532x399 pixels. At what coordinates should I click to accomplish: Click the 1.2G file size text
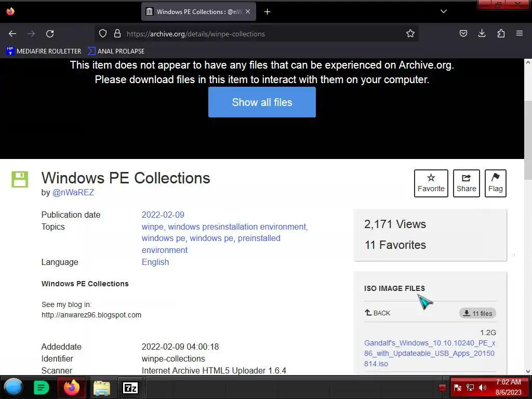(488, 332)
